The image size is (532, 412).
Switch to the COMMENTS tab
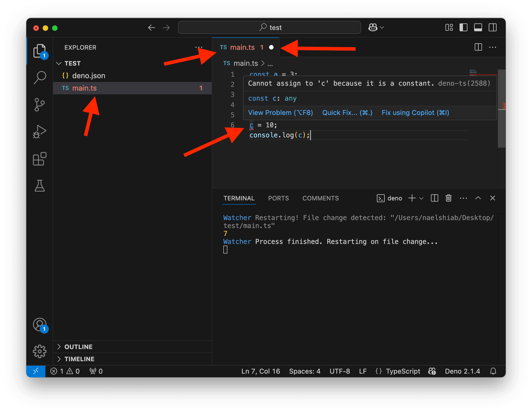(321, 198)
